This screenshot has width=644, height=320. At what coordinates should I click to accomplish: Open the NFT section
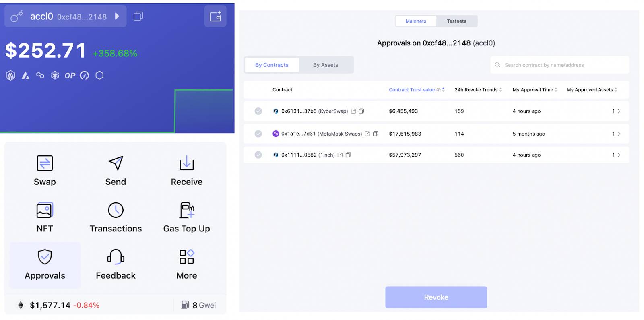(x=45, y=217)
